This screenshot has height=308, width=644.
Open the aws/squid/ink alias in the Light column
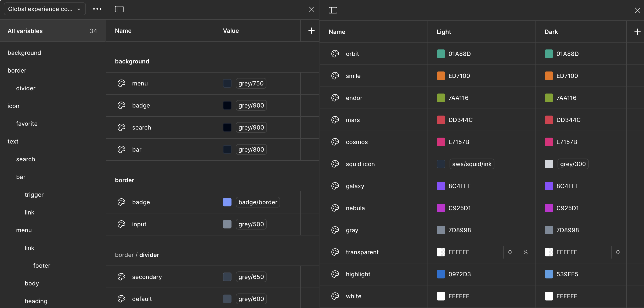pyautogui.click(x=472, y=164)
